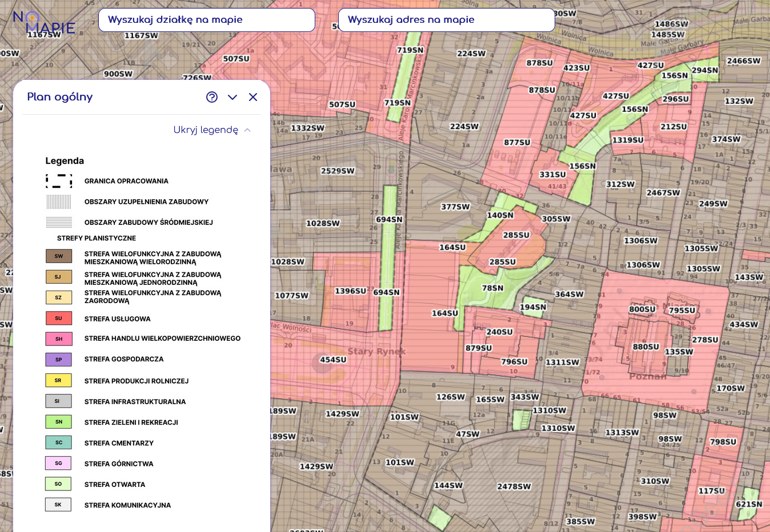This screenshot has height=532, width=770.
Task: Toggle Ukryj legendę to hide the legend
Action: point(206,130)
